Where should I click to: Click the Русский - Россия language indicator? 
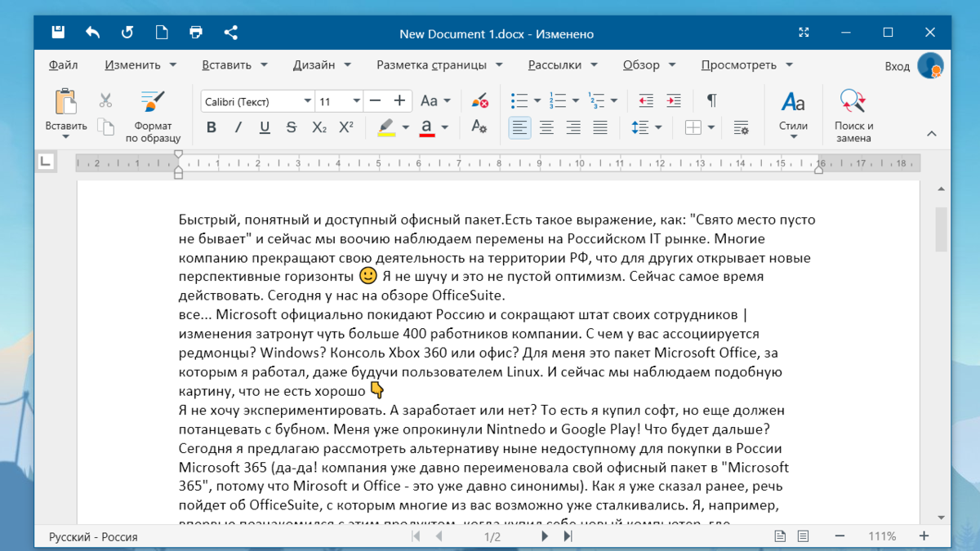93,537
